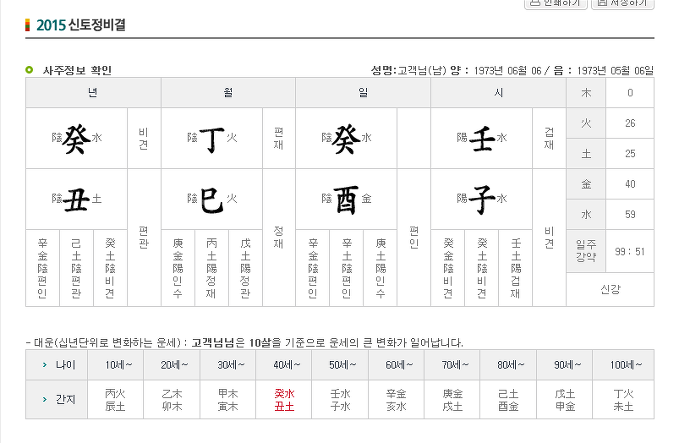The width and height of the screenshot is (690, 443).
Task: Click the red 癸水 丑土 간지 cell
Action: [284, 400]
